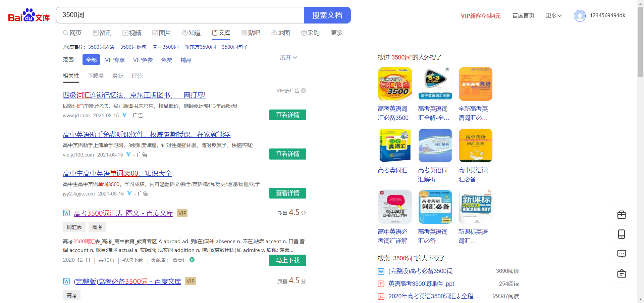Switch to the 知道 search tab
Screen dimensions: 644x303
191,33
